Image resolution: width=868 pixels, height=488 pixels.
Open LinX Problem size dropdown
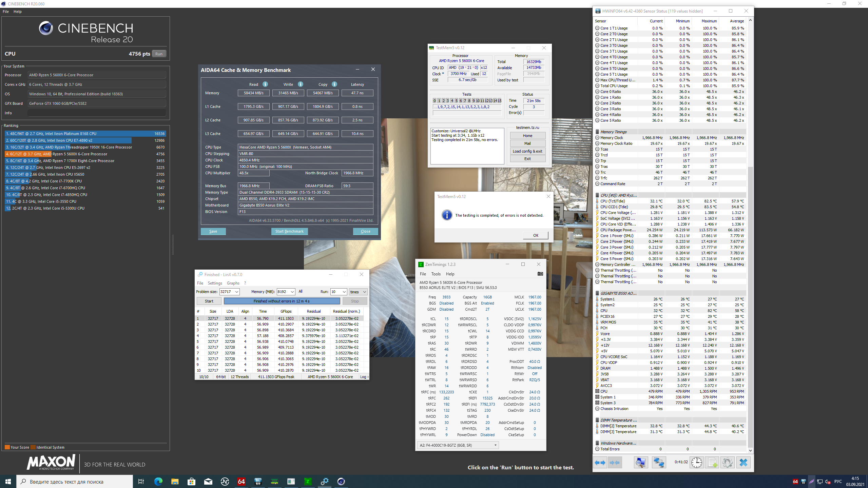[x=237, y=292]
